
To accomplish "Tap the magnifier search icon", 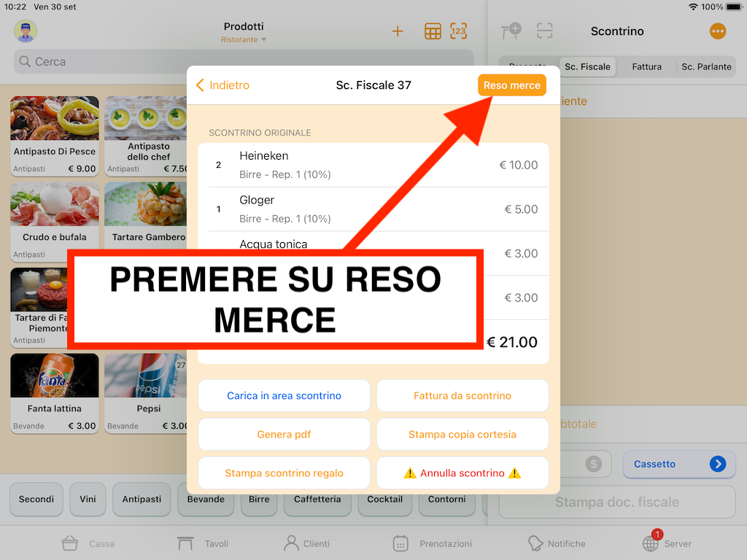I will [x=25, y=61].
